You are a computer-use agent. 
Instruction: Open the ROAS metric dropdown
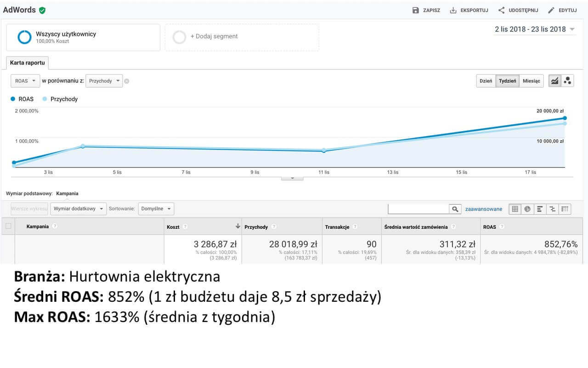(x=25, y=81)
